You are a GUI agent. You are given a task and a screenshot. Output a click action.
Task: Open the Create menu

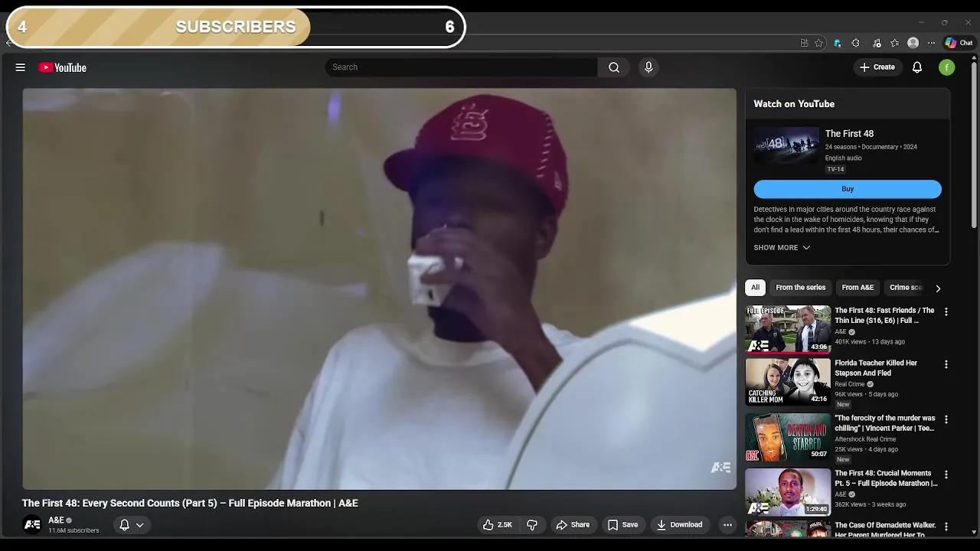point(877,67)
